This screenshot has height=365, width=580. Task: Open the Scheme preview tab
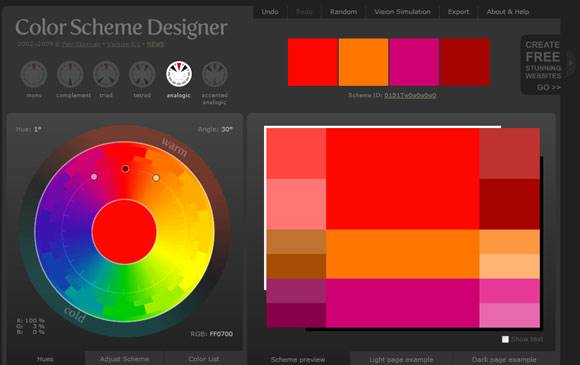(x=298, y=359)
